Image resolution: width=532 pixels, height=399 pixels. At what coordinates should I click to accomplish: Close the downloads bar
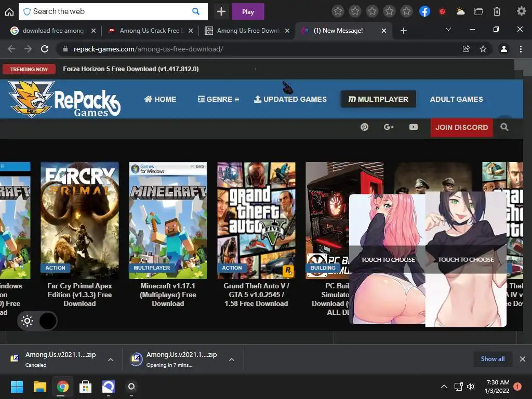(x=523, y=359)
